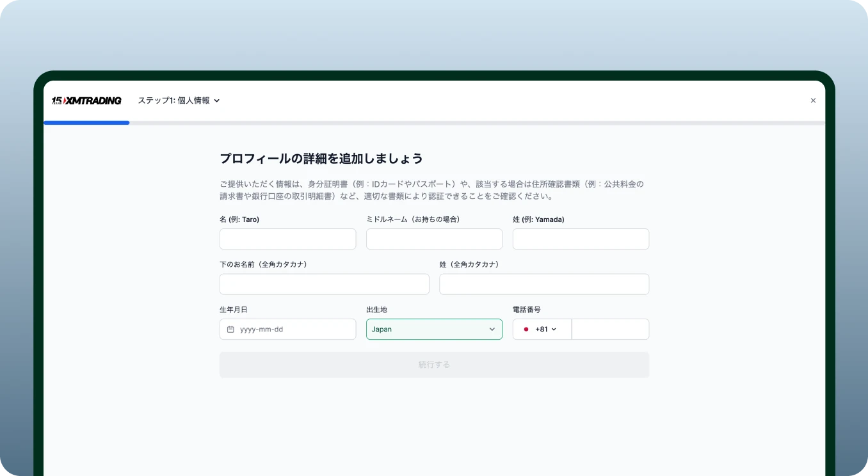Click the calendar icon in the birthdate field

point(230,329)
